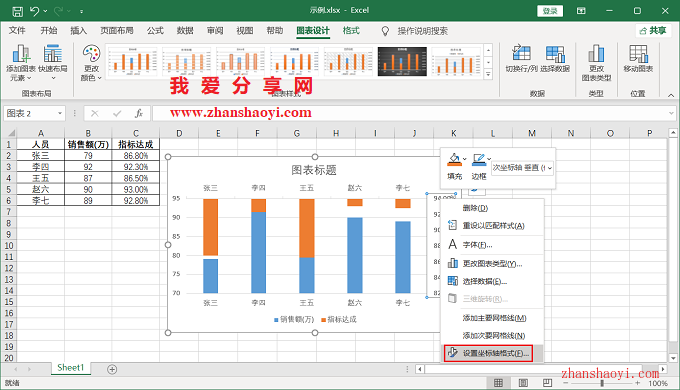The image size is (680, 390).
Task: Open Quick Layout (快速布局)
Action: pos(52,63)
